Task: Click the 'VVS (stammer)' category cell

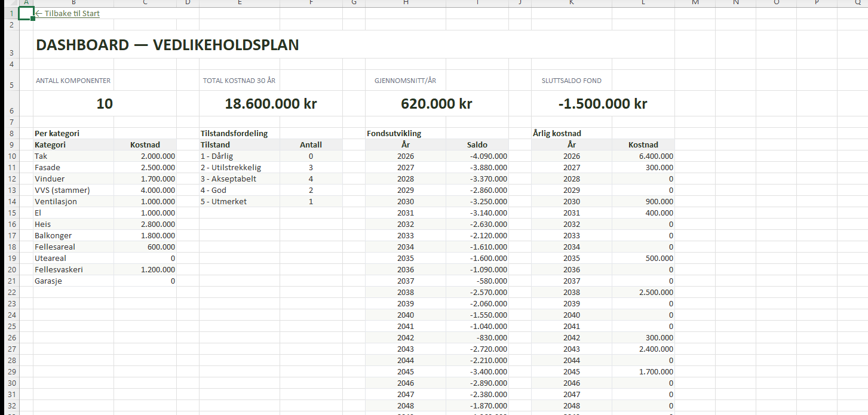Action: click(62, 190)
